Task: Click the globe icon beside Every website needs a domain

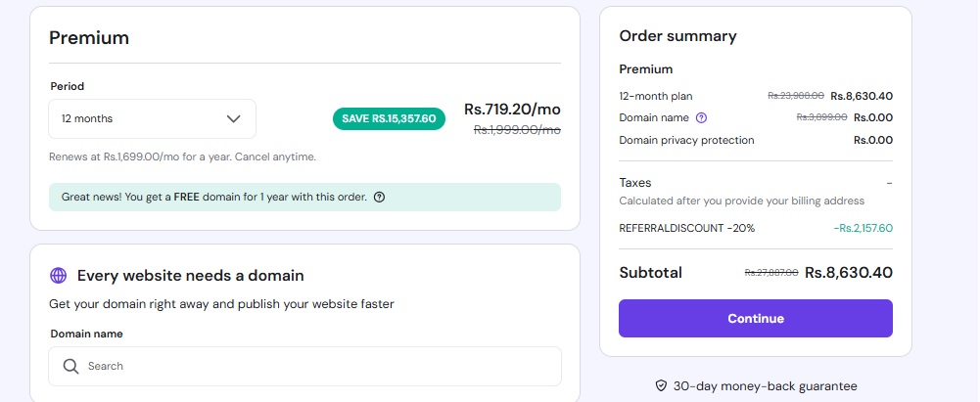Action: click(59, 276)
